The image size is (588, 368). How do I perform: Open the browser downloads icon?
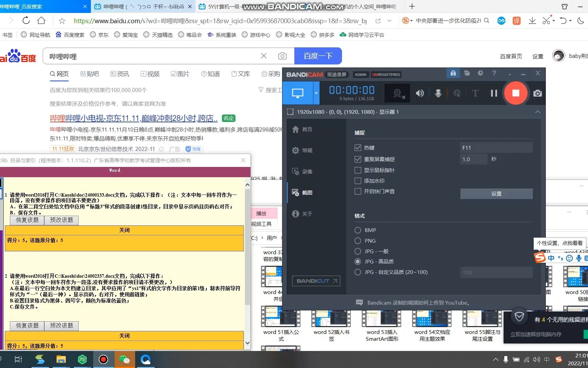532,21
